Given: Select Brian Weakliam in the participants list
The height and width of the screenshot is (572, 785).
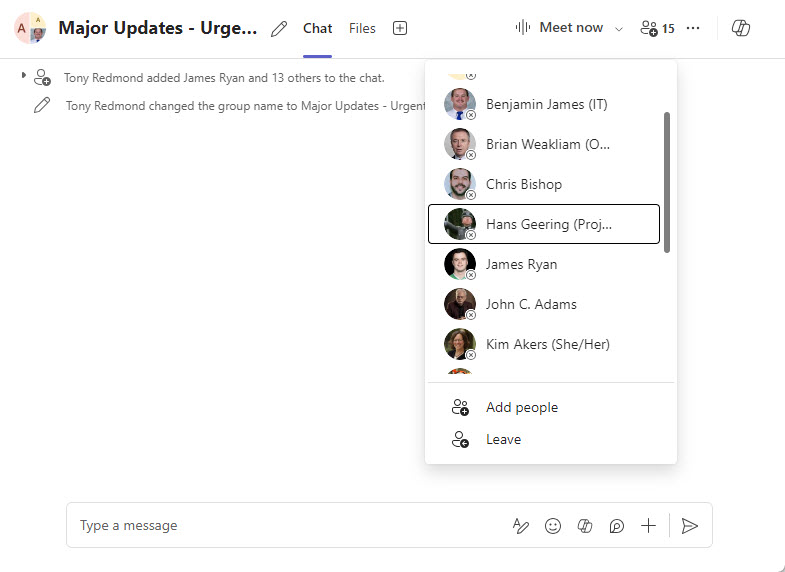Looking at the screenshot, I should point(544,144).
